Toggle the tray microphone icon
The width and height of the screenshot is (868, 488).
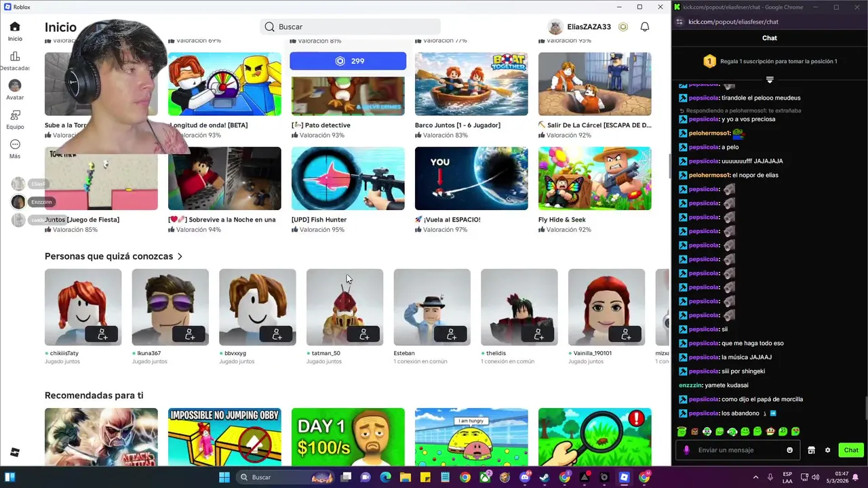click(770, 477)
